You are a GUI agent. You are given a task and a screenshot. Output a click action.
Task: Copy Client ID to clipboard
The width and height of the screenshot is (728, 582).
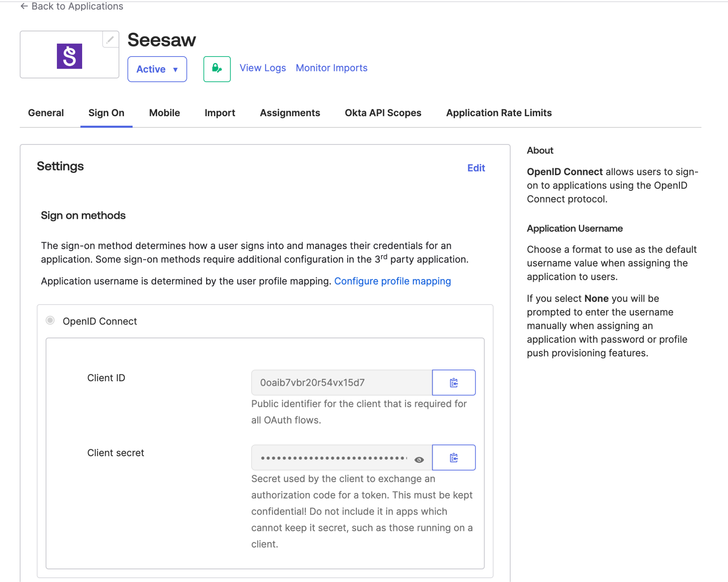click(x=454, y=383)
